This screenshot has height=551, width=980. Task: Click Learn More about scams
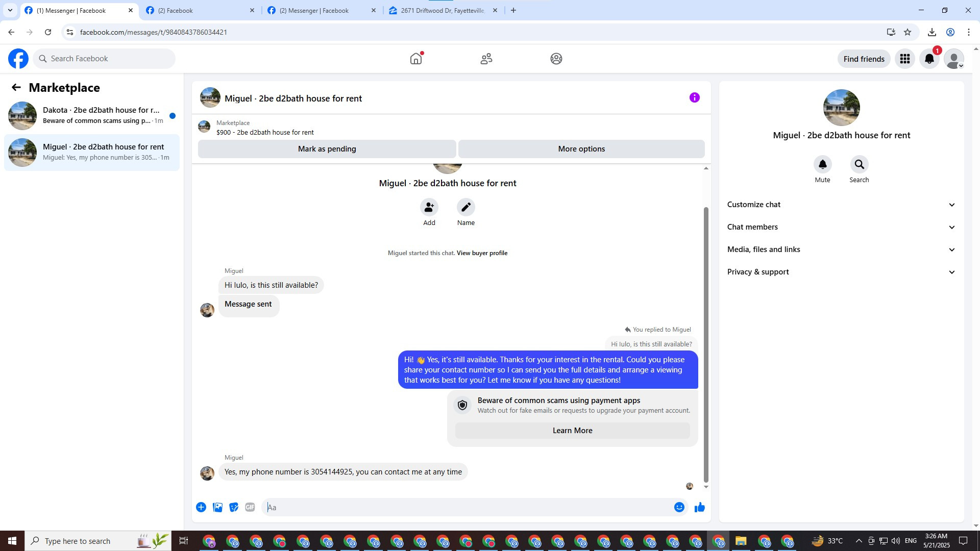572,431
